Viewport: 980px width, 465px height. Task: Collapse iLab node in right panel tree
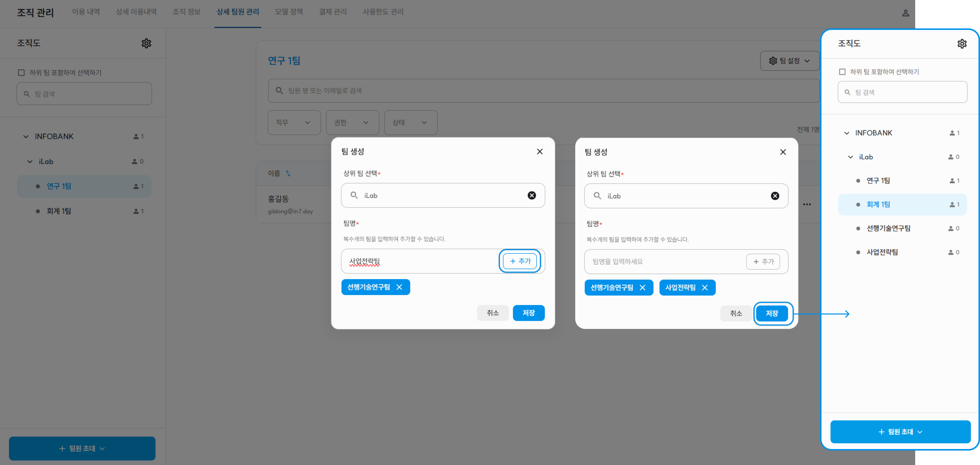pos(850,157)
